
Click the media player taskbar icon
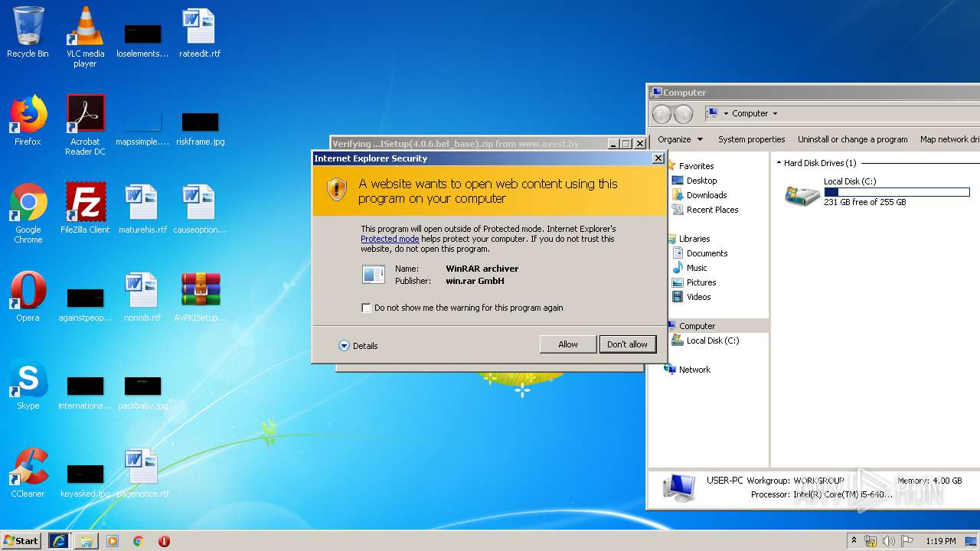[113, 541]
